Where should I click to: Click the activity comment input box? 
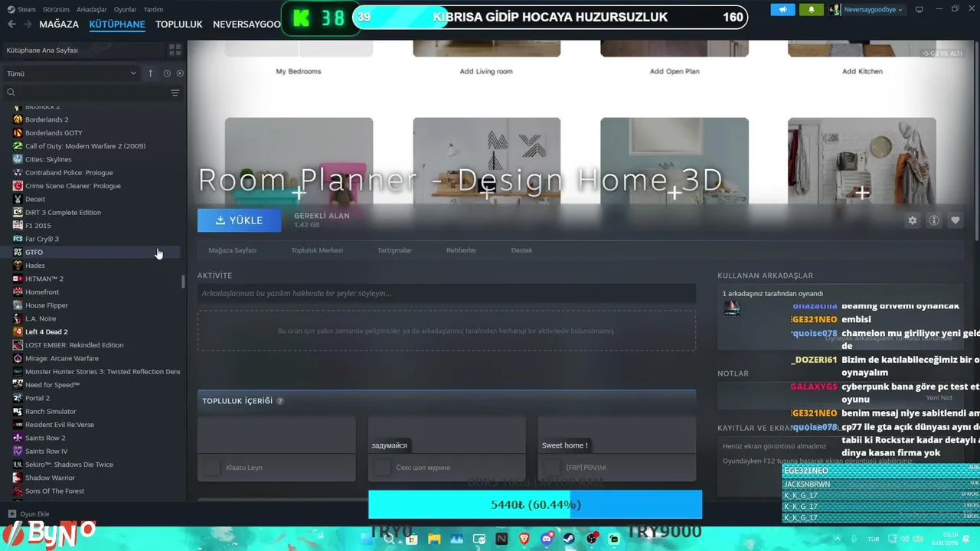[446, 293]
